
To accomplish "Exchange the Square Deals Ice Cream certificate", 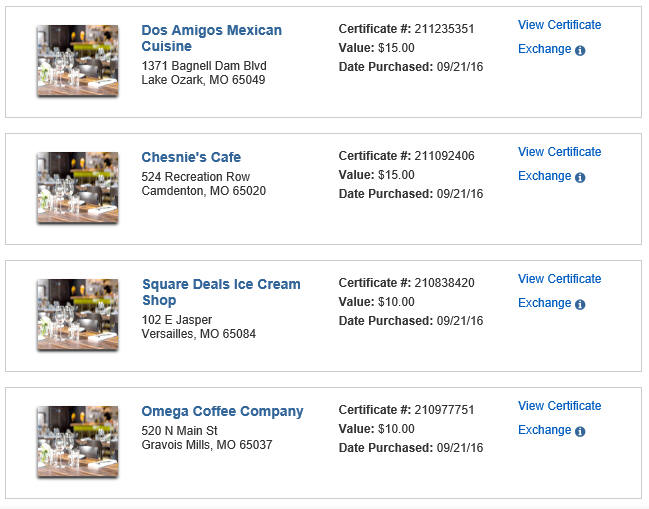I will coord(545,303).
